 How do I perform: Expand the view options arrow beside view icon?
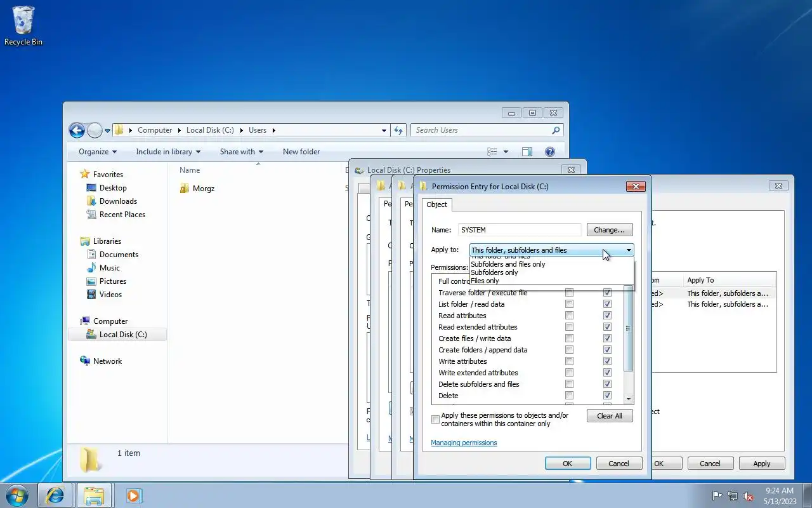[x=506, y=152]
